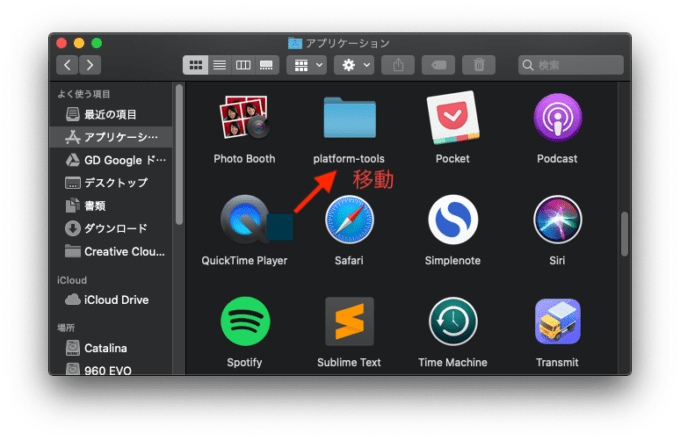Open iCloud Drive in sidebar
This screenshot has width=680, height=440.
(x=111, y=300)
